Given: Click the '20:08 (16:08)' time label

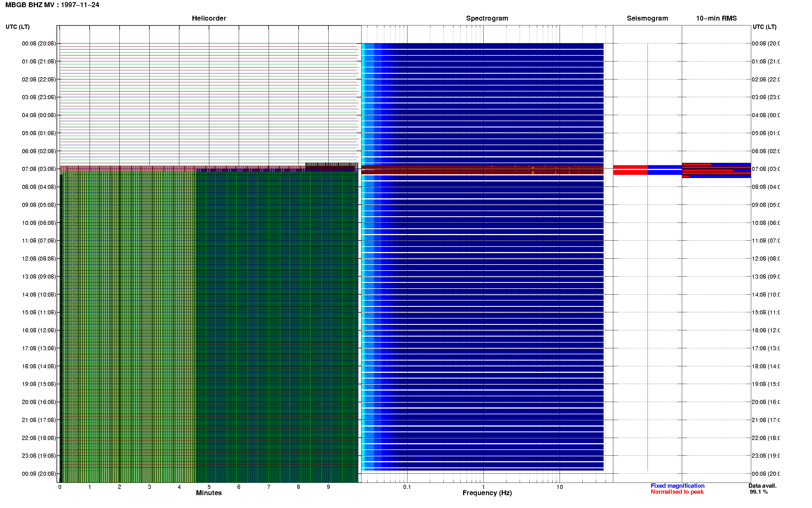Looking at the screenshot, I should (39, 402).
